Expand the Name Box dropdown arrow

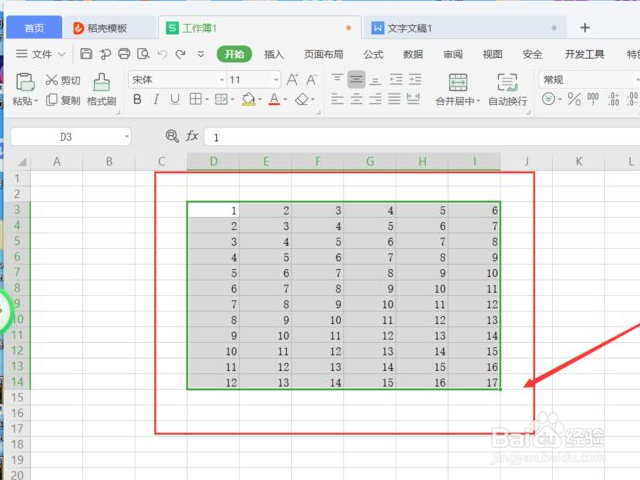pos(127,137)
